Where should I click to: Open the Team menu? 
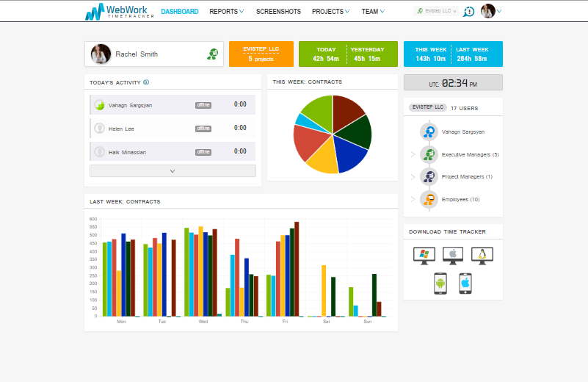pos(373,12)
